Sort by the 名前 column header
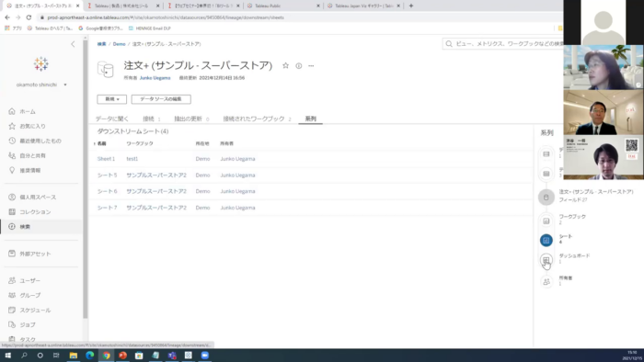644x362 pixels. (x=101, y=143)
